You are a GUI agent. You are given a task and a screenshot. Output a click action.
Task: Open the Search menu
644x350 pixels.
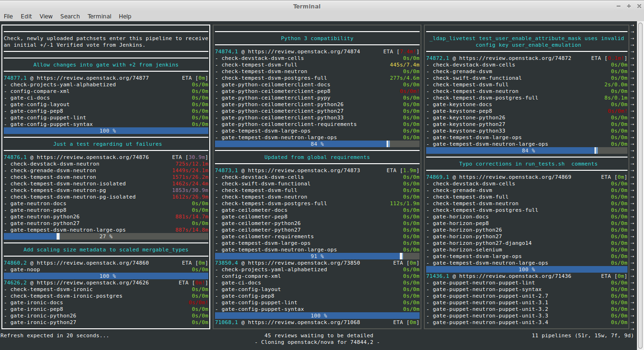click(70, 16)
